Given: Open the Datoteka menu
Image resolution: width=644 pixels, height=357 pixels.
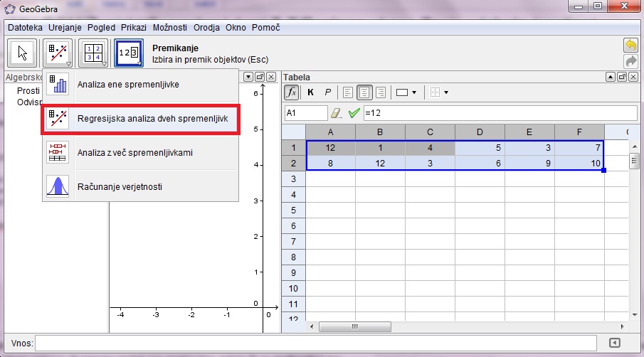Looking at the screenshot, I should (26, 28).
